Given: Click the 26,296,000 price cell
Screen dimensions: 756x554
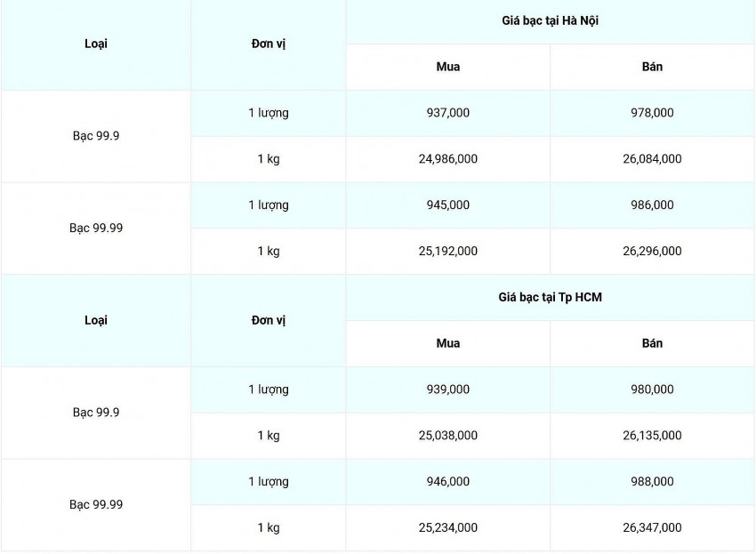Looking at the screenshot, I should pos(652,252).
